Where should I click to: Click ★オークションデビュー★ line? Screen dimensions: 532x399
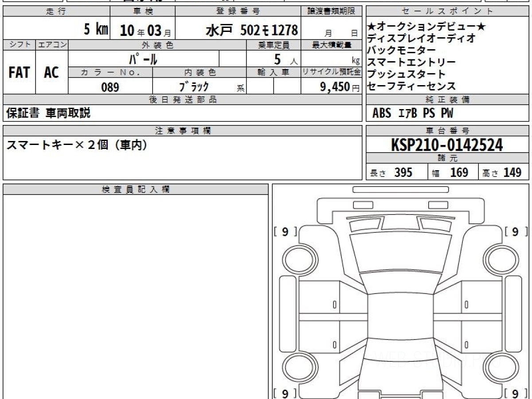click(x=426, y=27)
